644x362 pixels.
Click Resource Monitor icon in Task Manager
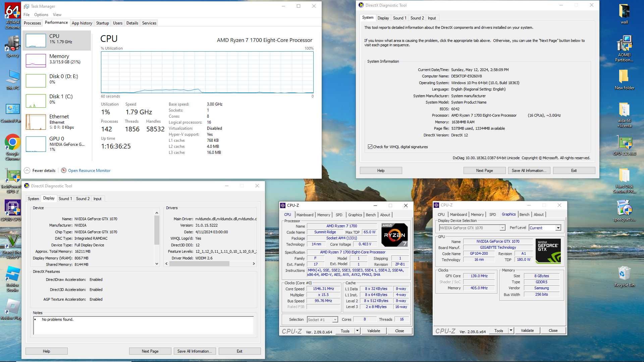coord(64,170)
